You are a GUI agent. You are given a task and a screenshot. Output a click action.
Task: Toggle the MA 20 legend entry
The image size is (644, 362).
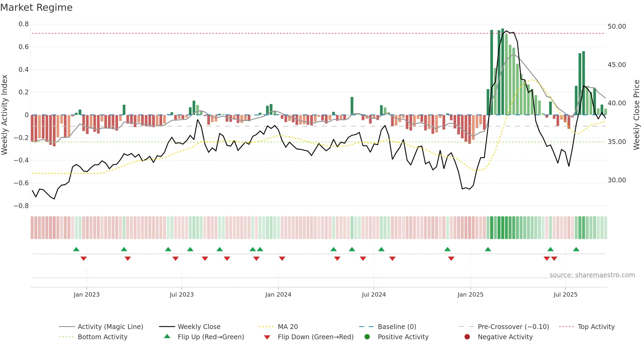(278, 327)
